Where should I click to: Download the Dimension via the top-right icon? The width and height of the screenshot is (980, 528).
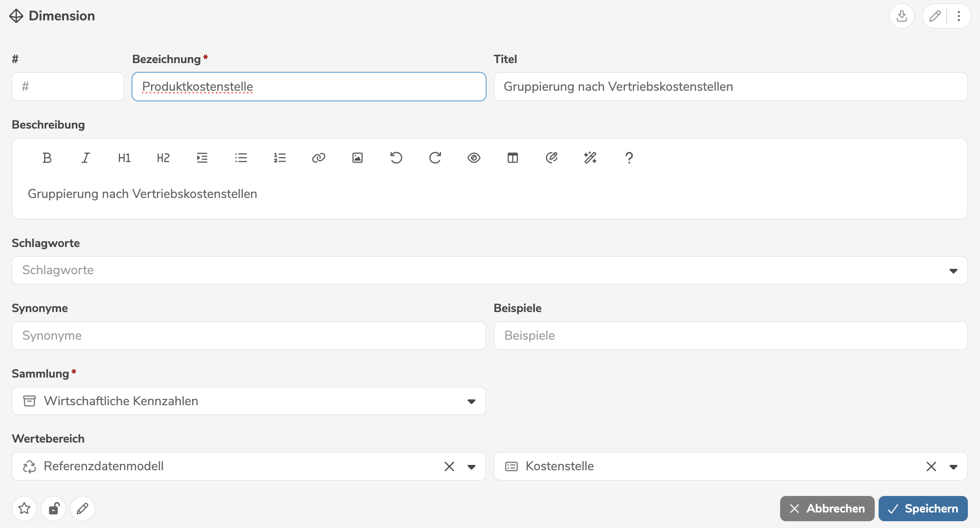[x=902, y=16]
